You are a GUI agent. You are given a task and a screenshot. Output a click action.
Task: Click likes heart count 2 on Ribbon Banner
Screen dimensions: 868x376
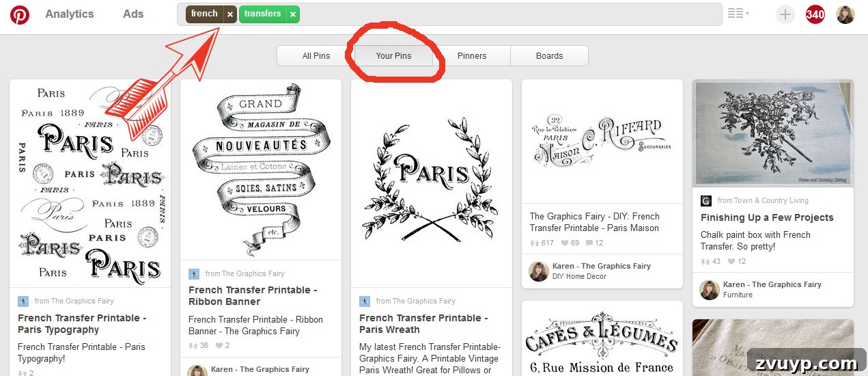[223, 345]
